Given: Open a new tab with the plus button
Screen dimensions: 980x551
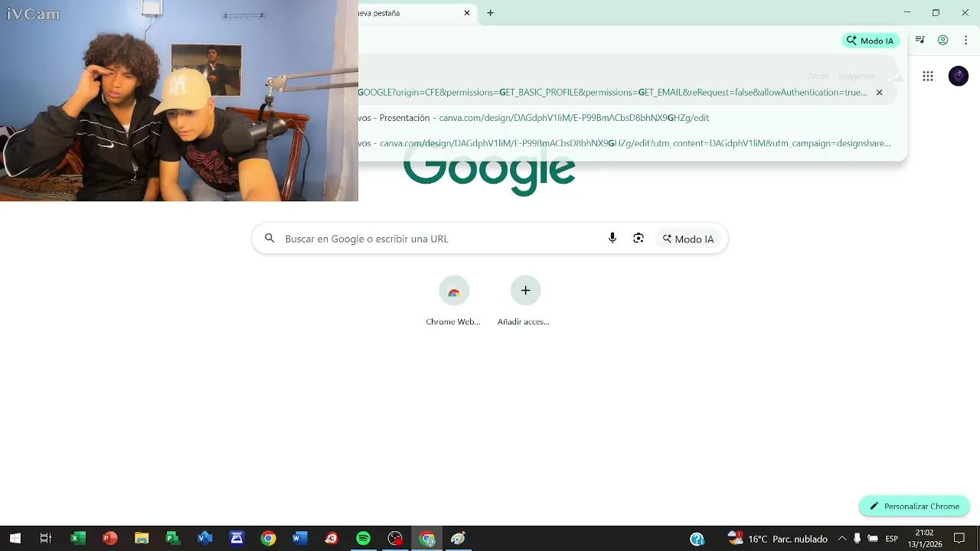Looking at the screenshot, I should (x=491, y=13).
